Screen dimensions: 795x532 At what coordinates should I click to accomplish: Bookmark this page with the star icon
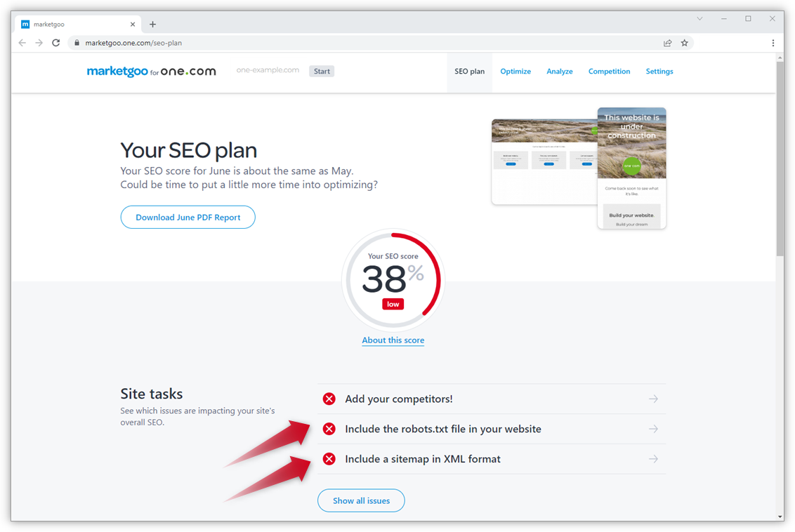[685, 43]
